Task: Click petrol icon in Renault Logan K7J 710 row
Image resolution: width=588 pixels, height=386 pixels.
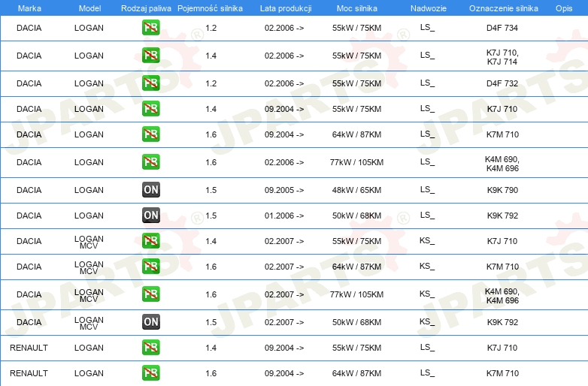Action: (150, 348)
